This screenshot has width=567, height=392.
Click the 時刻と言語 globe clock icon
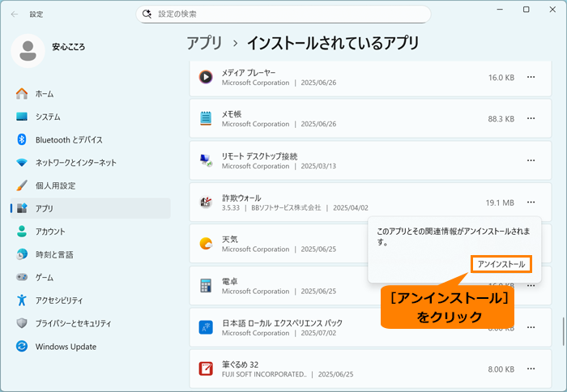pos(22,254)
